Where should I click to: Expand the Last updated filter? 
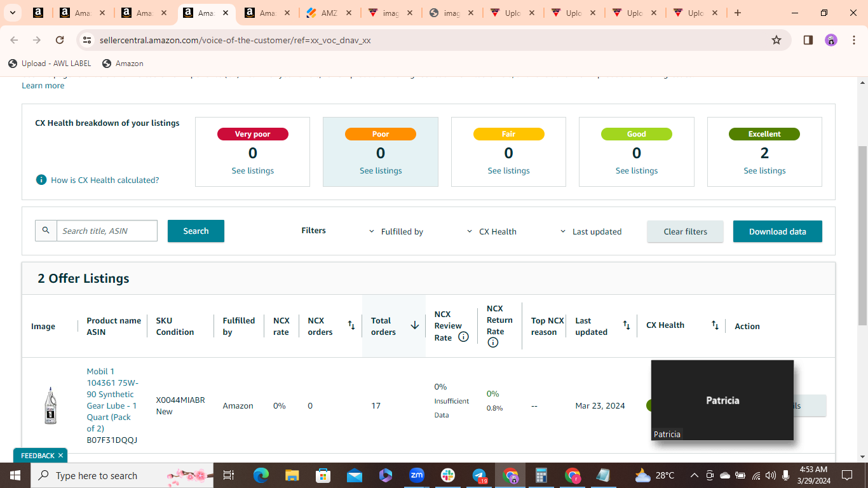tap(590, 232)
